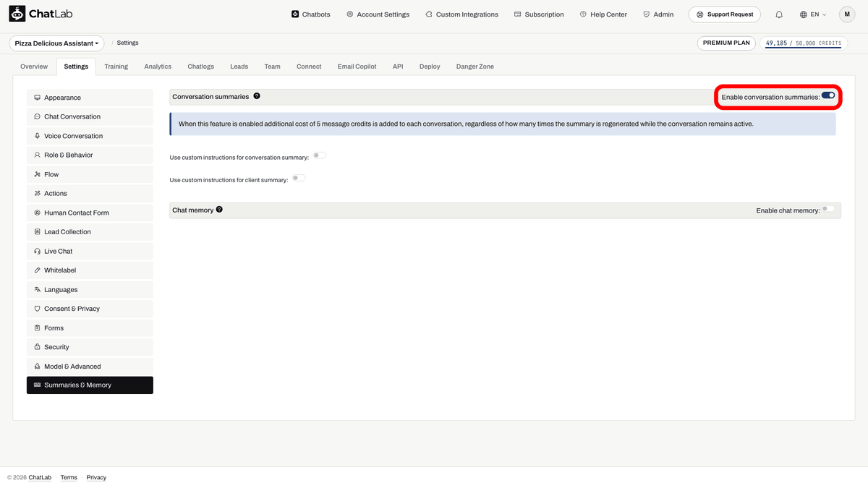This screenshot has height=488, width=868.
Task: Open the Help Center link
Action: pyautogui.click(x=603, y=14)
